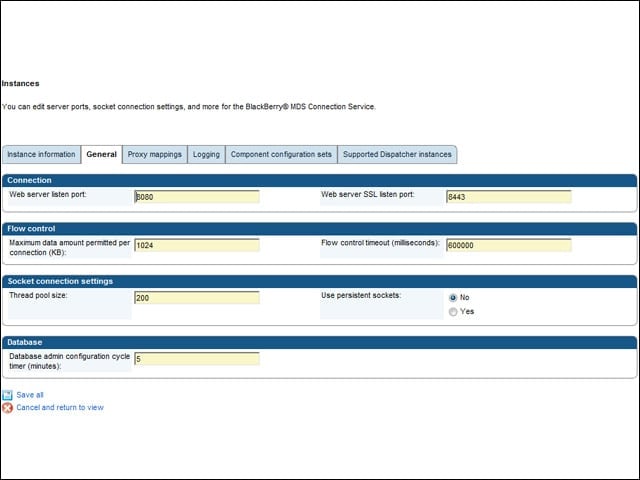The width and height of the screenshot is (640, 480).
Task: Click the Thread pool size field
Action: click(x=197, y=298)
